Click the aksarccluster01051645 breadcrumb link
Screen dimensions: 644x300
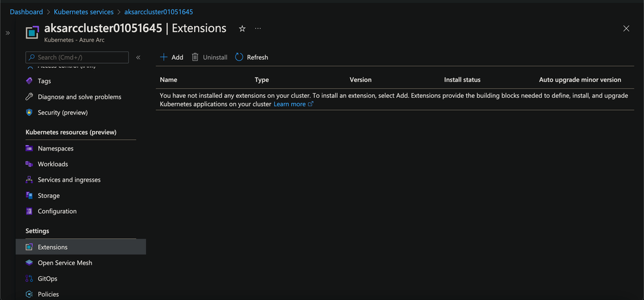[x=159, y=12]
